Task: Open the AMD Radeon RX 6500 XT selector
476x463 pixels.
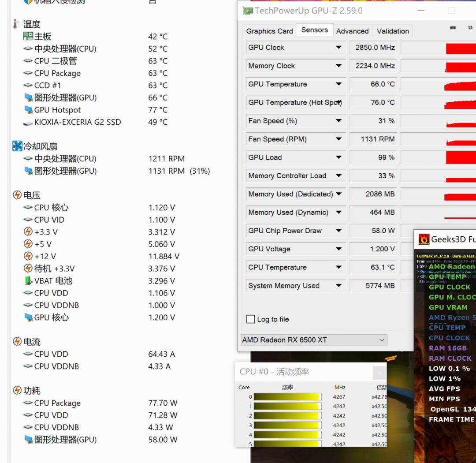Action: [x=314, y=340]
